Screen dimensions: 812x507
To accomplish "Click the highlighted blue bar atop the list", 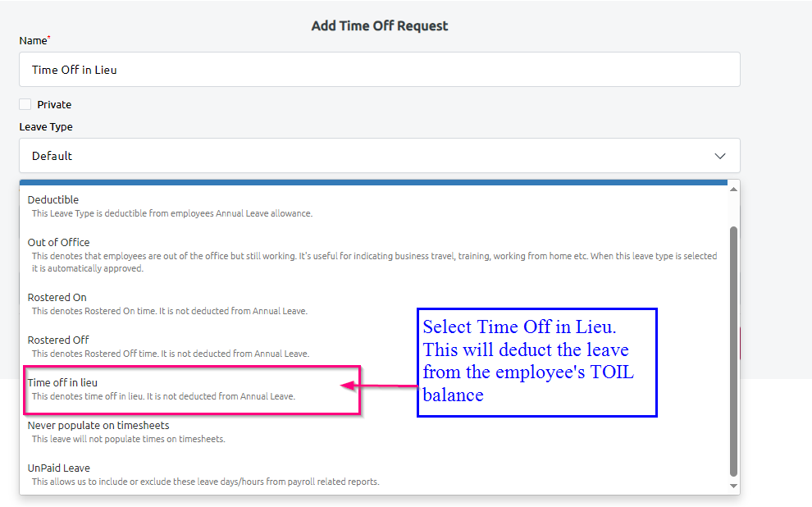I will 373,181.
